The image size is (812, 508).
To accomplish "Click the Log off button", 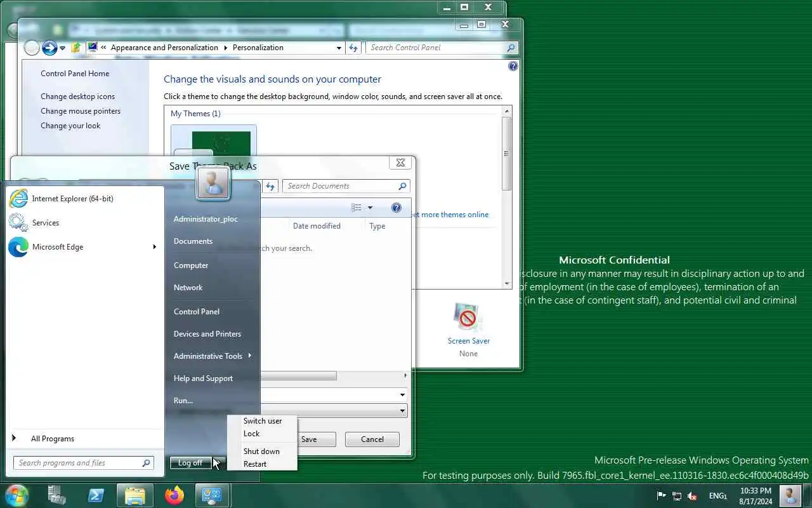I will click(190, 463).
